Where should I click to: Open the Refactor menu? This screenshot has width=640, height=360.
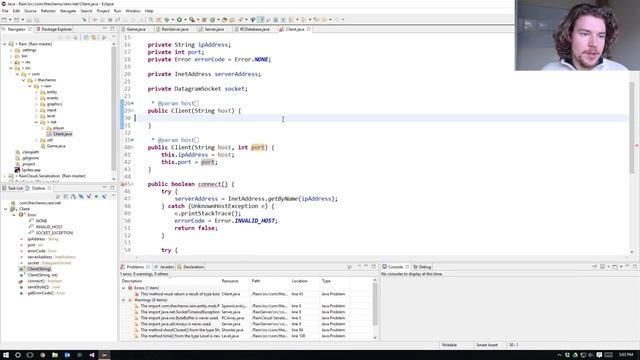click(x=48, y=11)
